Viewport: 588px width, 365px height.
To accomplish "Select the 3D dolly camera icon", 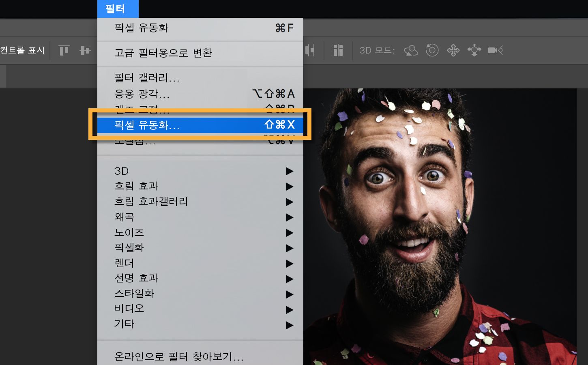I will [x=496, y=50].
